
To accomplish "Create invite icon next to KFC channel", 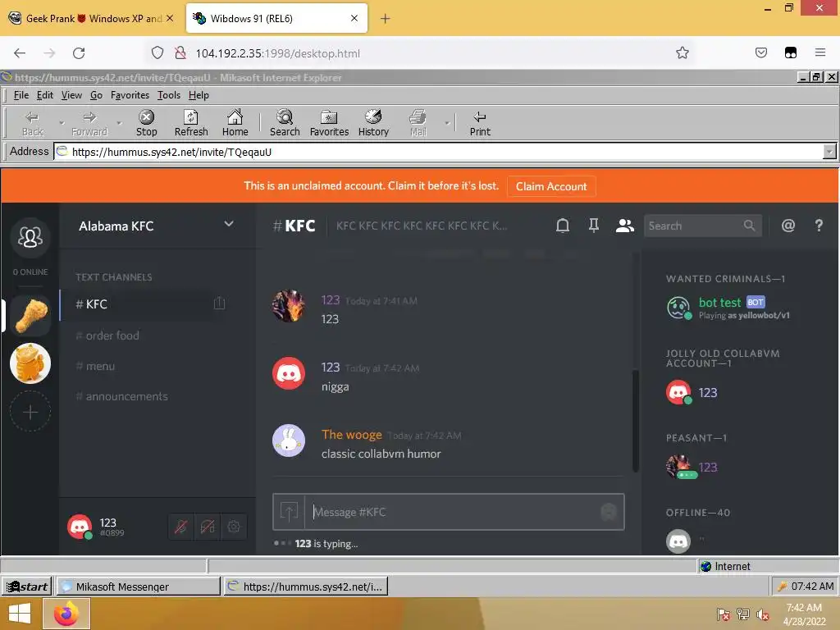I will pyautogui.click(x=219, y=304).
